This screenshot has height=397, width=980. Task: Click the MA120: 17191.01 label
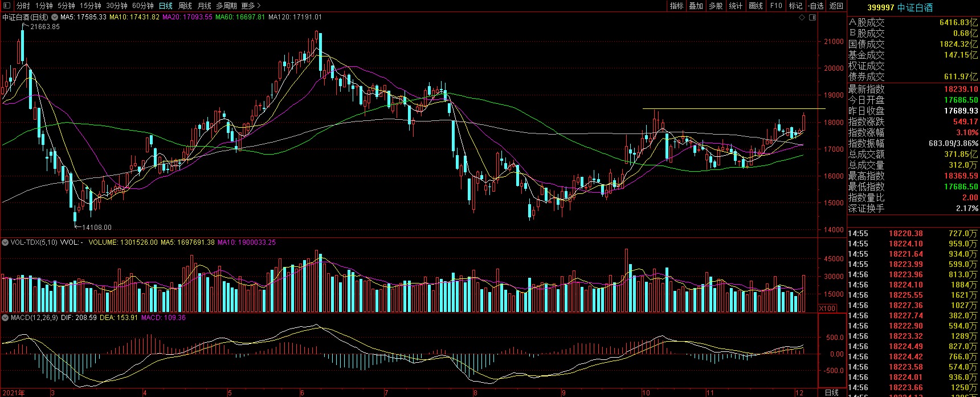(x=295, y=17)
